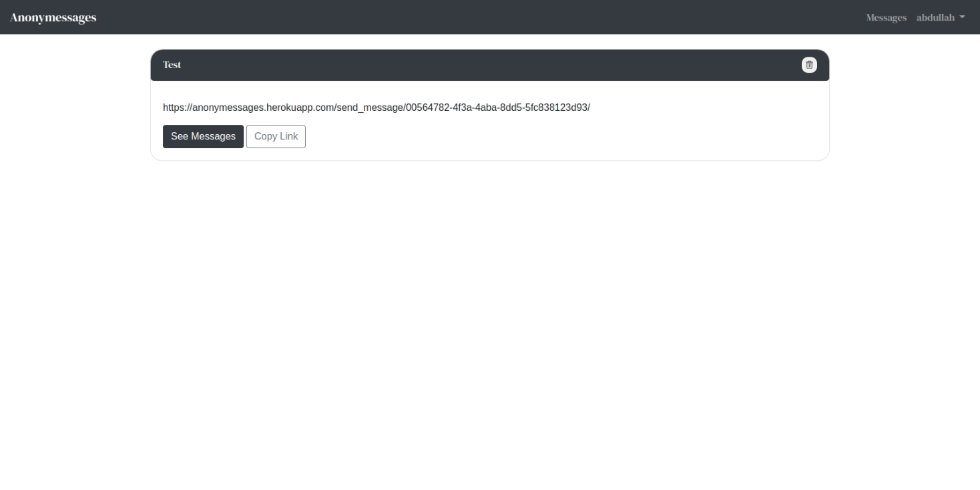Select the Test card title

[172, 65]
